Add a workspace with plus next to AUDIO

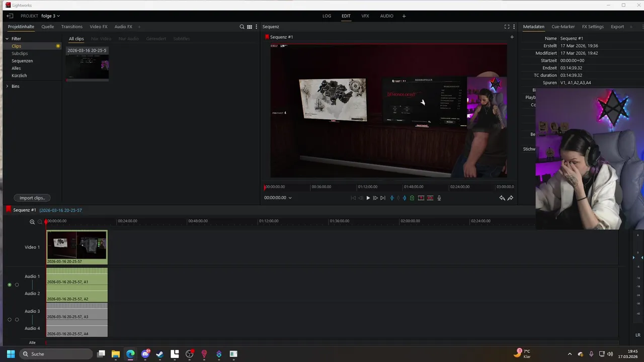404,16
